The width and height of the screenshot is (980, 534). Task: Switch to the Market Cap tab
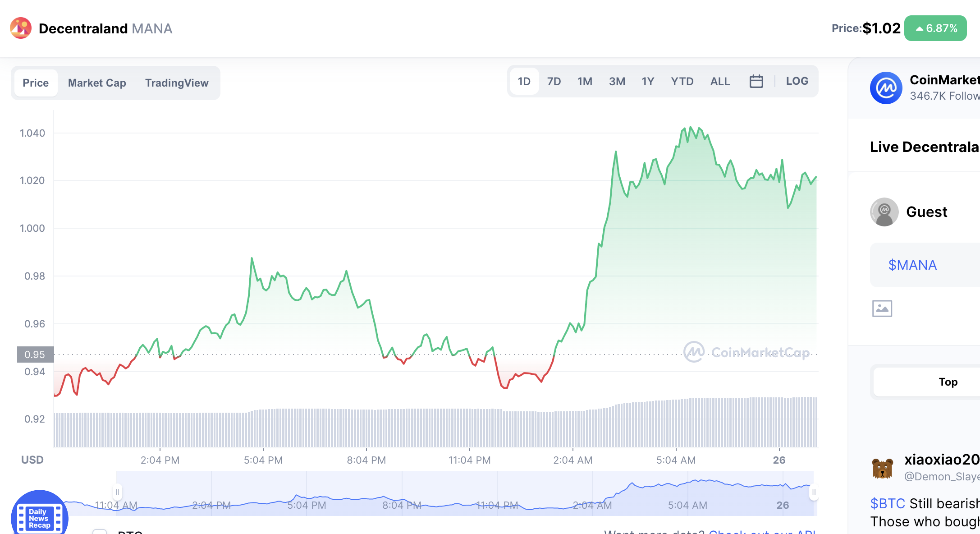(x=97, y=83)
